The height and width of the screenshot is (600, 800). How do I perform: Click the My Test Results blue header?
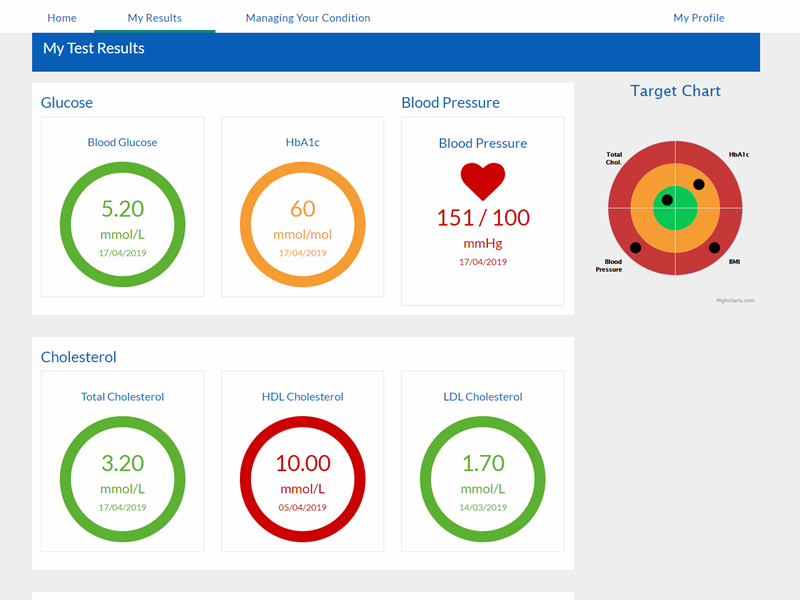(x=94, y=48)
